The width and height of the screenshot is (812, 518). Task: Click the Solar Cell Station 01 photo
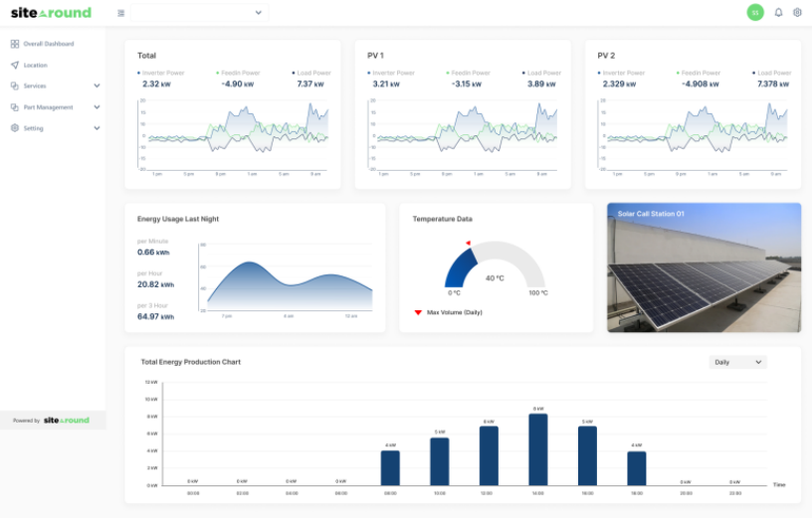coord(704,273)
